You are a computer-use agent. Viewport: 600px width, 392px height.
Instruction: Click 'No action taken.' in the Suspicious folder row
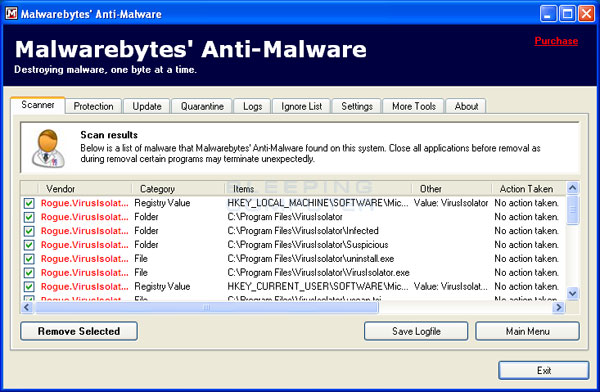click(526, 245)
